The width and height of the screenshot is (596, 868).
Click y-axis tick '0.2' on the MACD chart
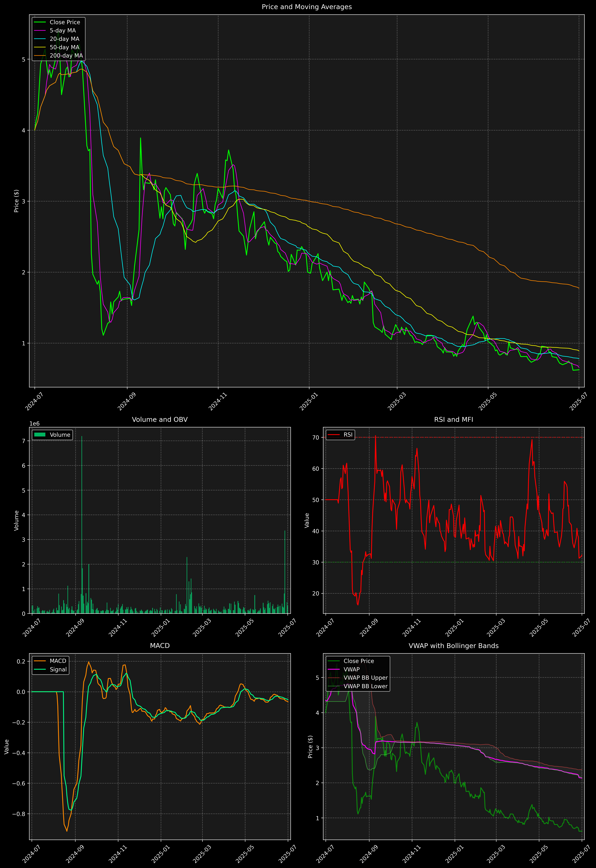pos(21,662)
